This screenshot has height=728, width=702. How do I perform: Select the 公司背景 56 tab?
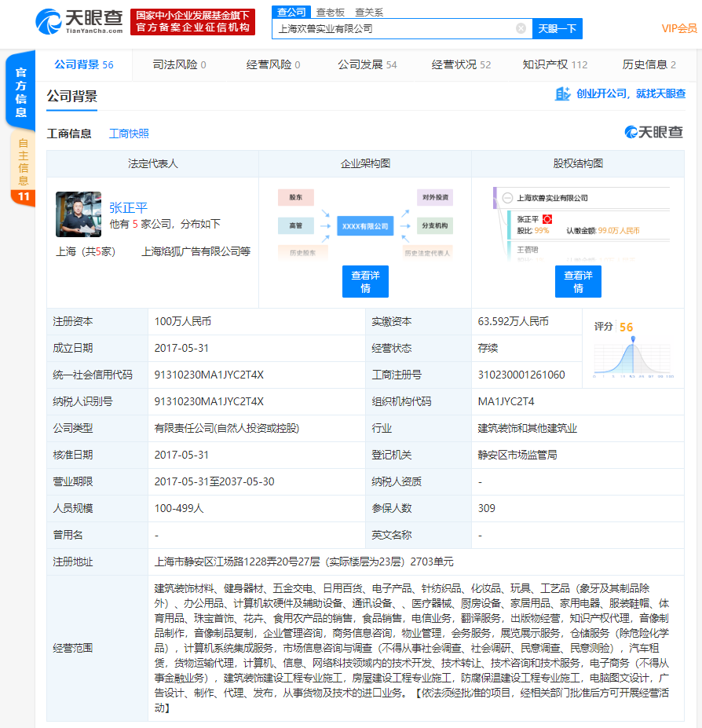84,64
